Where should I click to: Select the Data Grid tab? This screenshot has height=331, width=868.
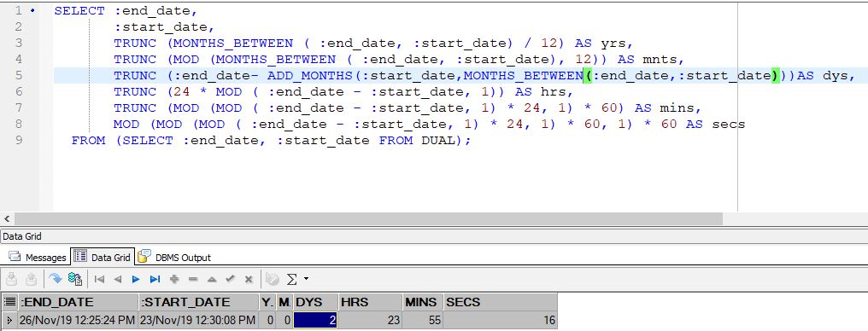click(103, 257)
